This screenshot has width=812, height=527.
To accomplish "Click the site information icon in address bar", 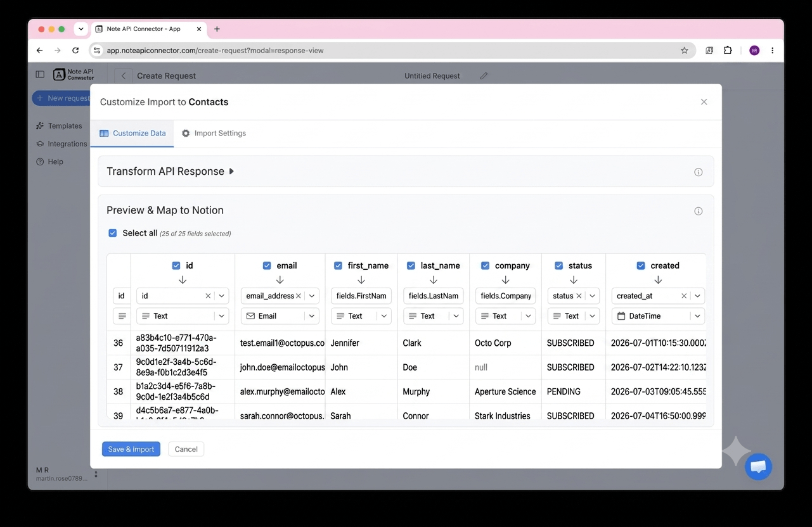I will [96, 51].
